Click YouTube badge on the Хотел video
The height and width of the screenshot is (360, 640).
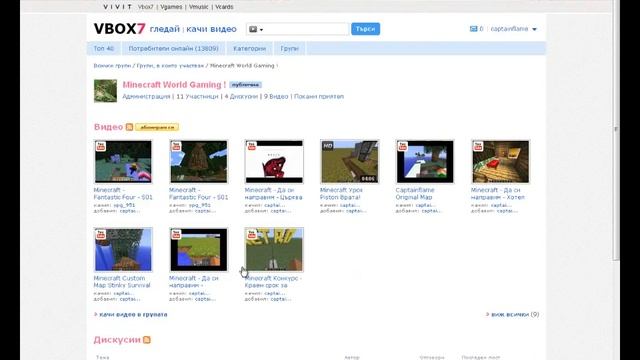tap(478, 146)
